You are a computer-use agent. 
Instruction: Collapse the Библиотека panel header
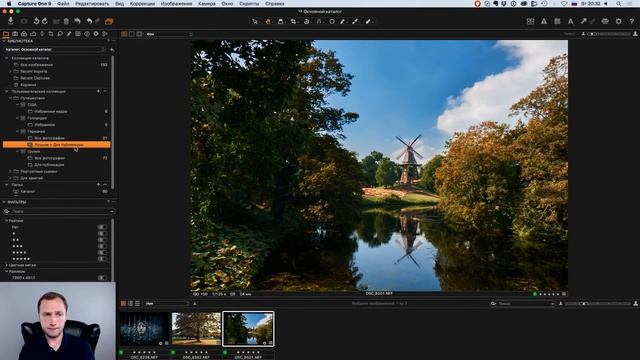click(x=4, y=41)
